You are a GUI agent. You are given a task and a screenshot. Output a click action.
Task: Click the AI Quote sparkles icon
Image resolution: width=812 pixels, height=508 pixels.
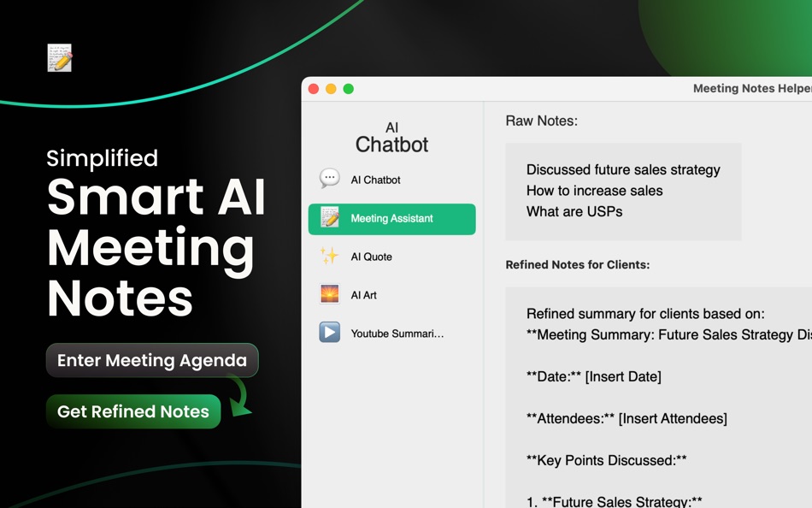pos(329,256)
